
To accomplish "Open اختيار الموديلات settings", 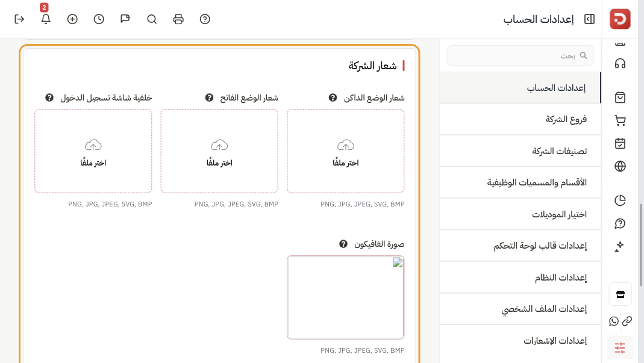I will click(520, 214).
